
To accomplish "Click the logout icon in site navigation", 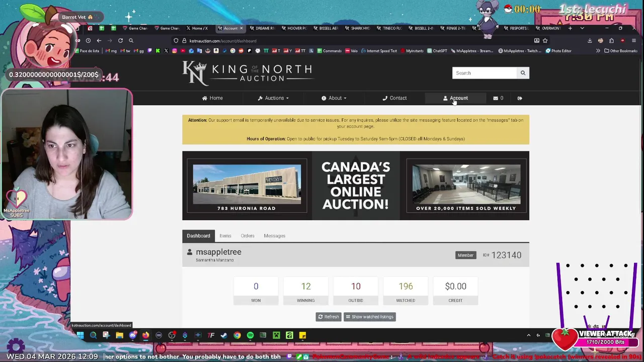I will [x=520, y=98].
